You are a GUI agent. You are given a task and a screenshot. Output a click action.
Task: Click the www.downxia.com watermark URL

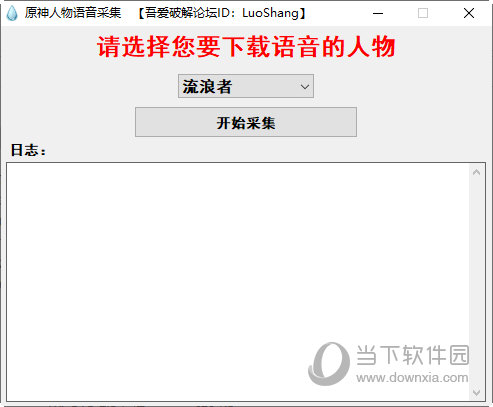tap(412, 378)
